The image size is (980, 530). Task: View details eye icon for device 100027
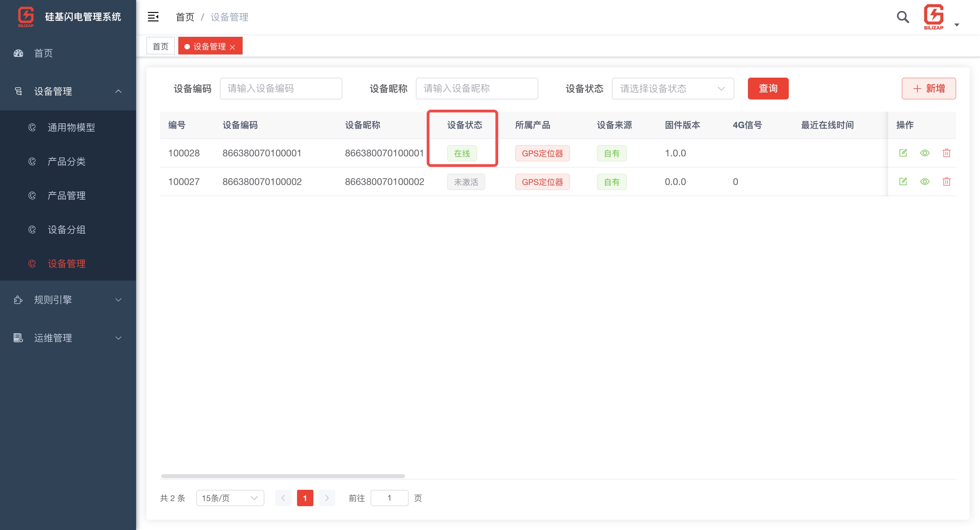925,182
